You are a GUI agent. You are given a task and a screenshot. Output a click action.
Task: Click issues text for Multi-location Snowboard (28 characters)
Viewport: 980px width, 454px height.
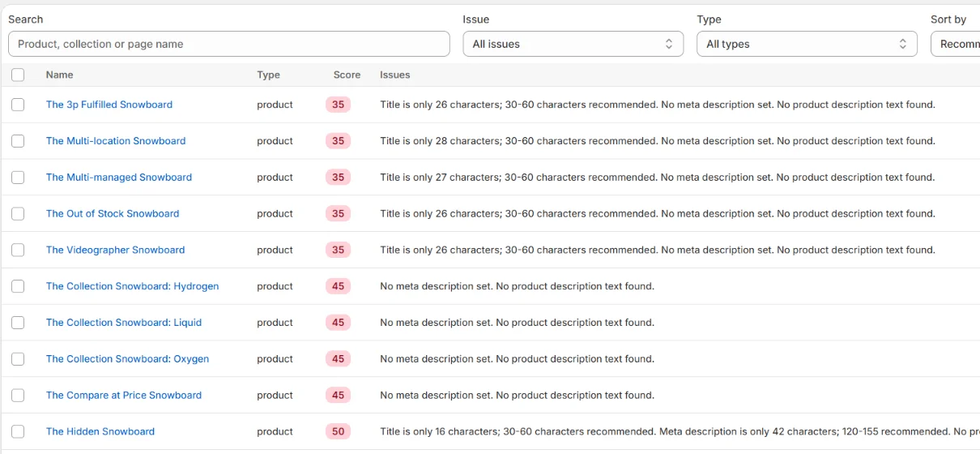[x=658, y=141]
